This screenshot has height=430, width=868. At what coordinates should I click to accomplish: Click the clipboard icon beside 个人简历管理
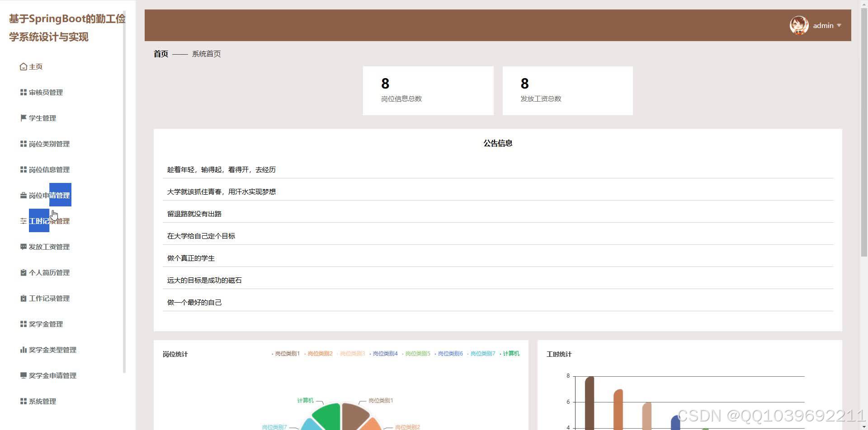23,273
